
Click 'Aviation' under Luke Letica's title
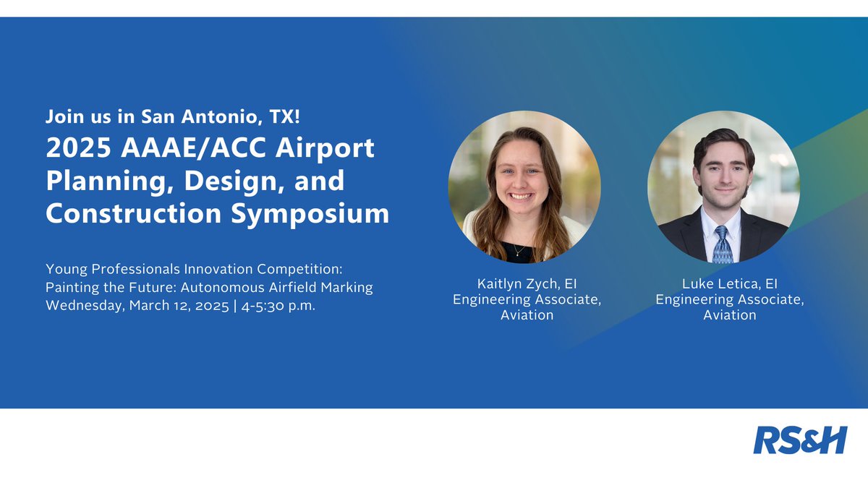coord(730,315)
